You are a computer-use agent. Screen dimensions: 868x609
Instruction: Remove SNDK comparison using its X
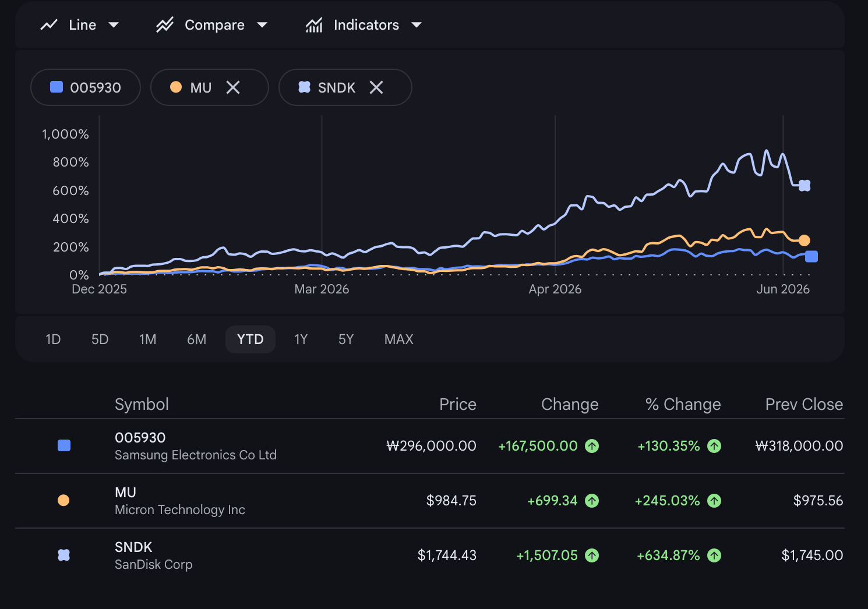point(376,87)
